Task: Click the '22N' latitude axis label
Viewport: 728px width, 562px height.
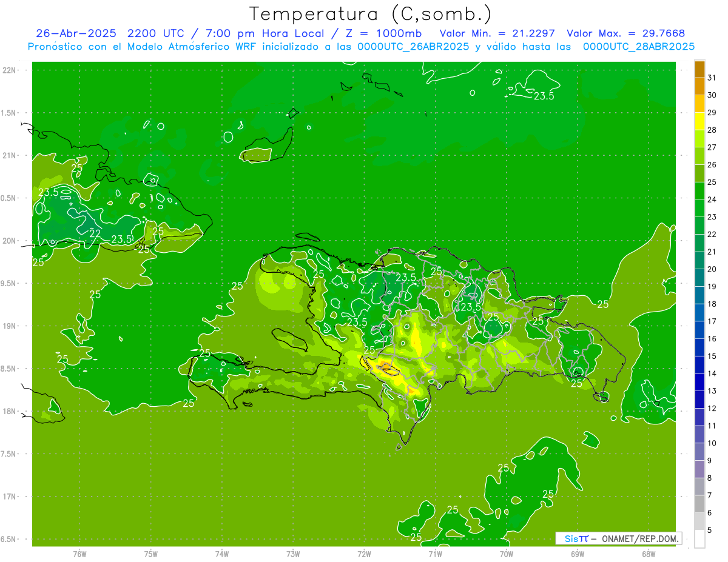Action: [10, 70]
